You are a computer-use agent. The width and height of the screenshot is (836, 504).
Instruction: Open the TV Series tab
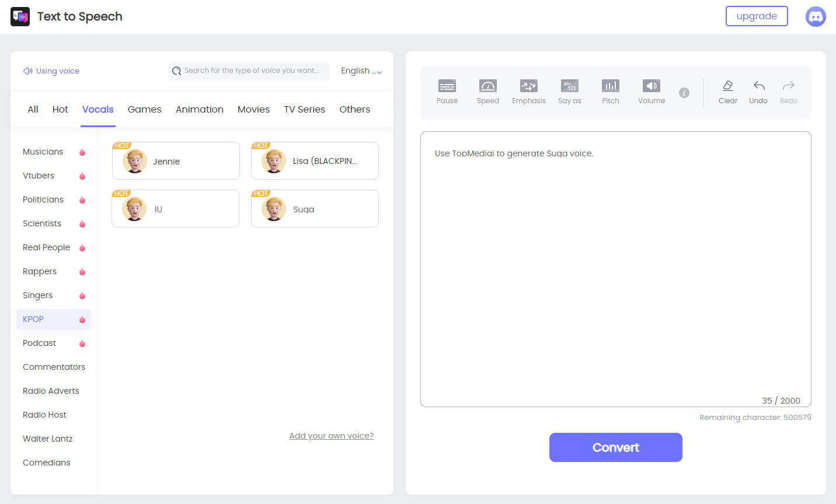tap(304, 109)
